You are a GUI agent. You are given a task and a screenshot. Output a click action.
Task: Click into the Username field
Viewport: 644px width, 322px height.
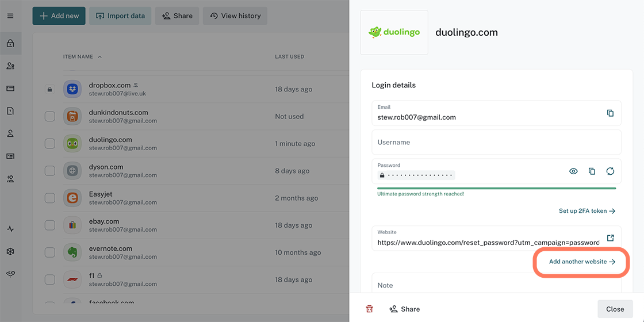(496, 142)
